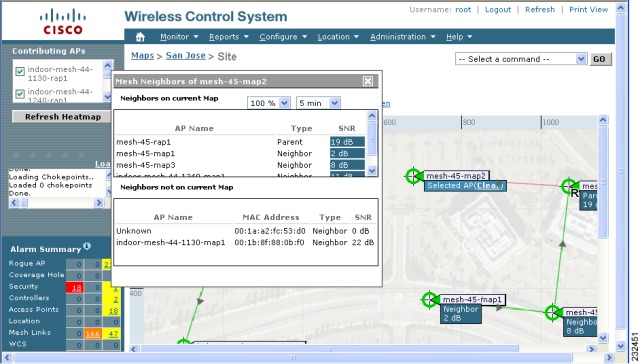This screenshot has width=640, height=364.
Task: Expand the Select a command dropdown
Action: (521, 59)
